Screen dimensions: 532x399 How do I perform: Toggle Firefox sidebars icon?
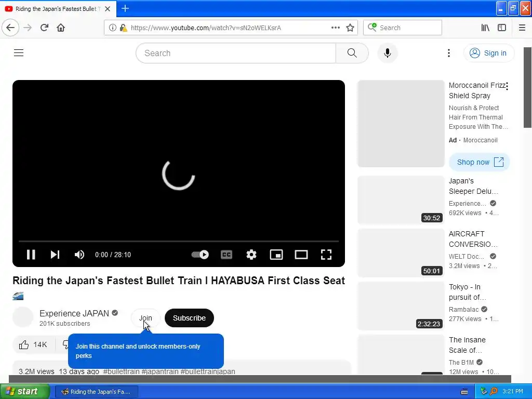502,28
